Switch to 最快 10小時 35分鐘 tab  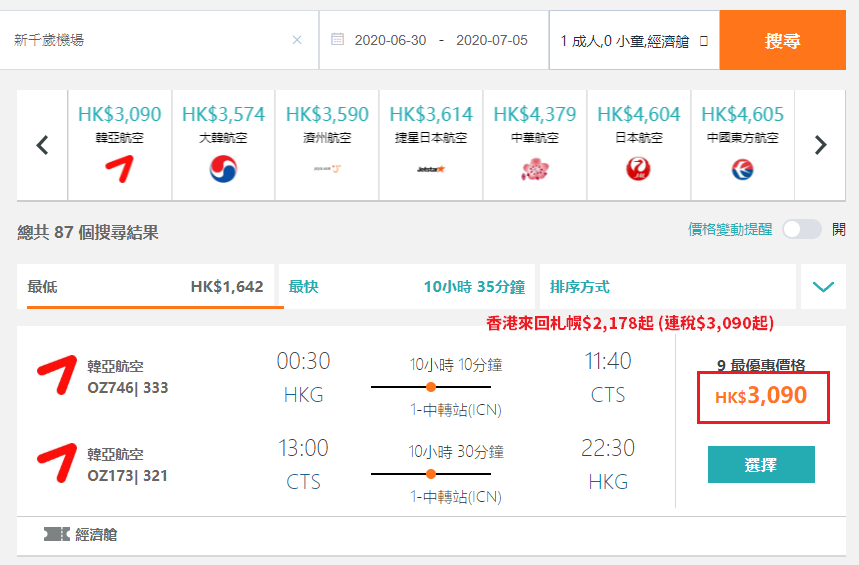coord(406,287)
